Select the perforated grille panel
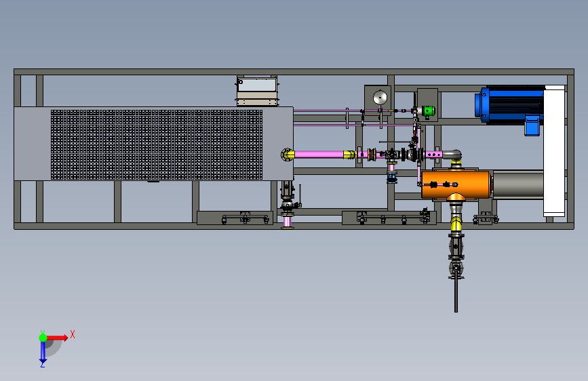 point(157,144)
